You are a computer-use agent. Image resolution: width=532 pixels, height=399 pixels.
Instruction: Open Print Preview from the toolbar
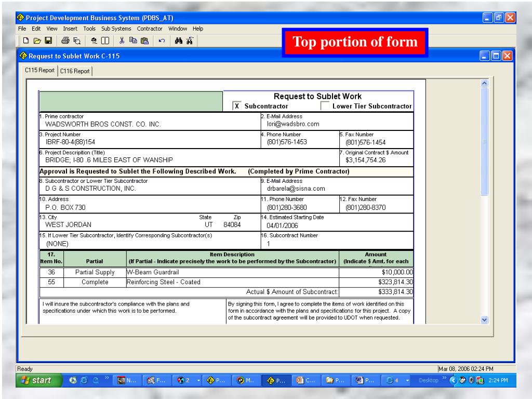77,41
